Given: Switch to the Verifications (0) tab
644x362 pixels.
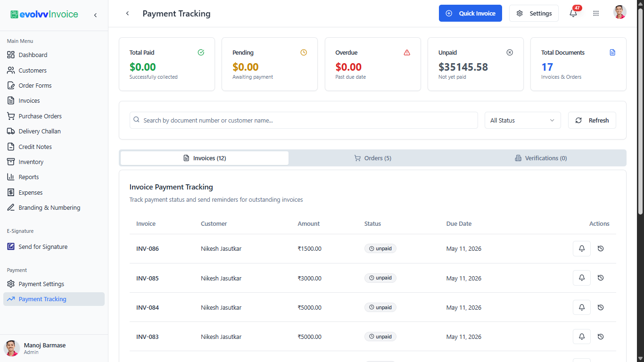Looking at the screenshot, I should 541,158.
